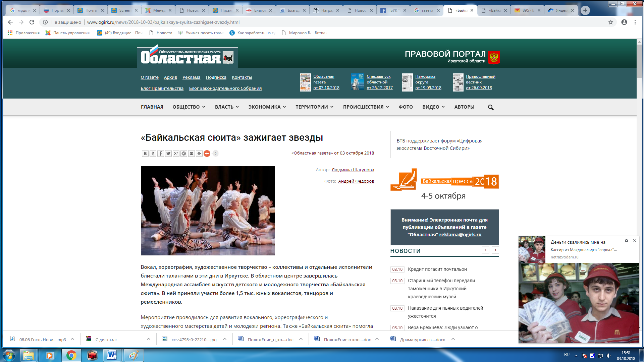Open the site search magnifier icon
This screenshot has width=644, height=362.
(x=491, y=107)
